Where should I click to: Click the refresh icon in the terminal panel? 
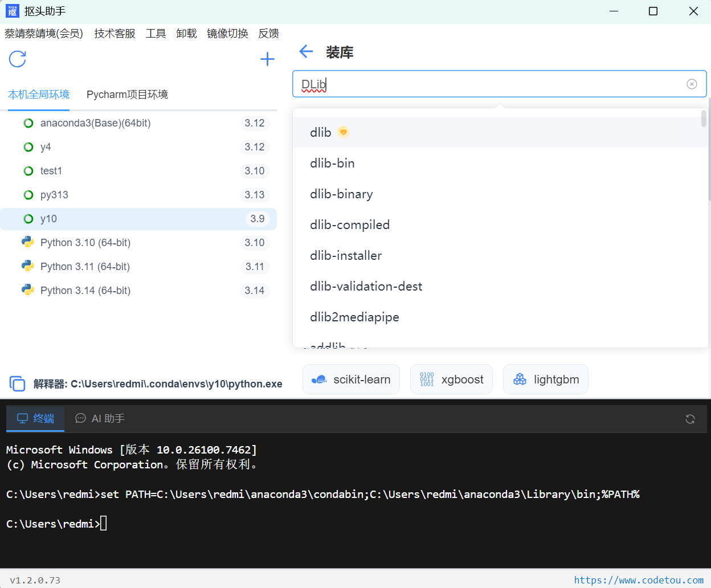(690, 419)
